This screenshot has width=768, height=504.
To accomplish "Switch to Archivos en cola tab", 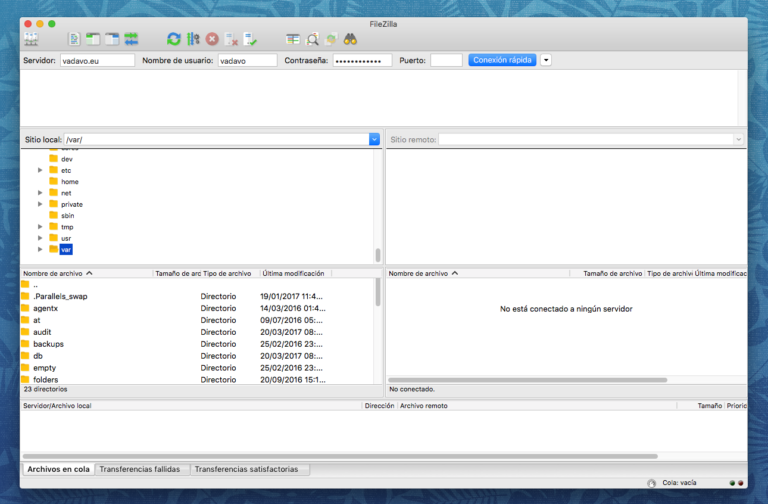I will (x=58, y=469).
